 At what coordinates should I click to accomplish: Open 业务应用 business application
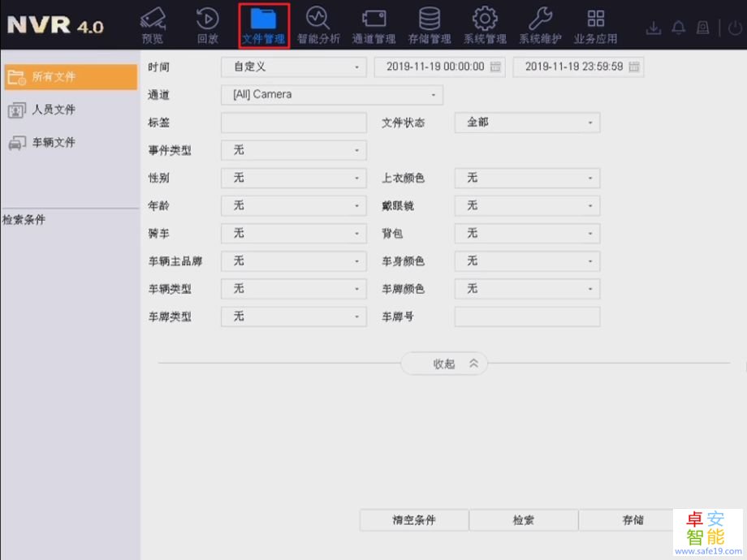[x=595, y=24]
